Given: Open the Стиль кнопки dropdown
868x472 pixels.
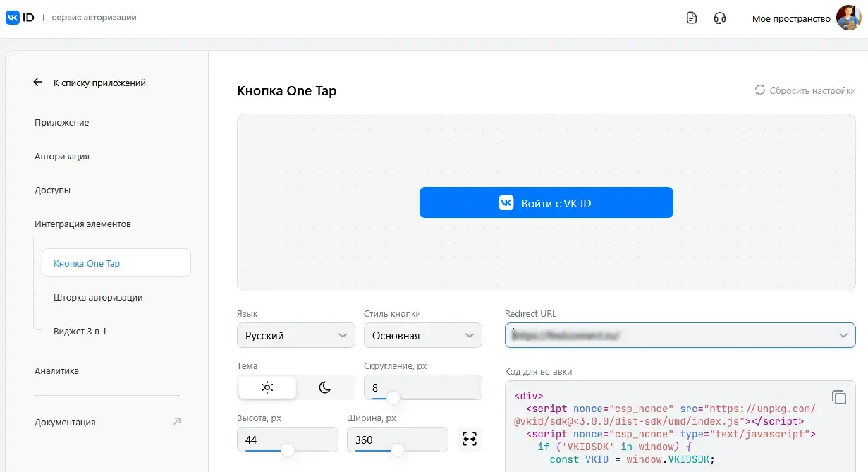Looking at the screenshot, I should coord(423,335).
